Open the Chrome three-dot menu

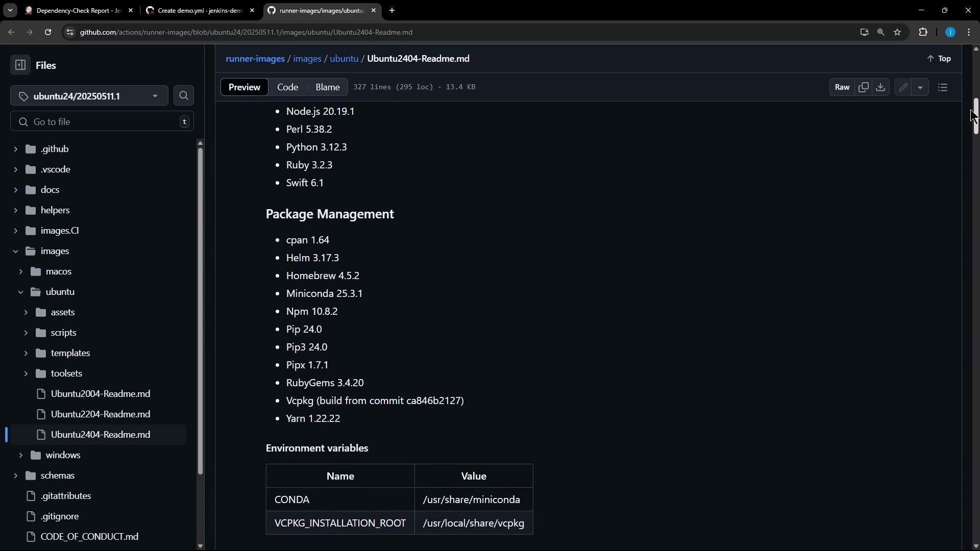click(969, 32)
